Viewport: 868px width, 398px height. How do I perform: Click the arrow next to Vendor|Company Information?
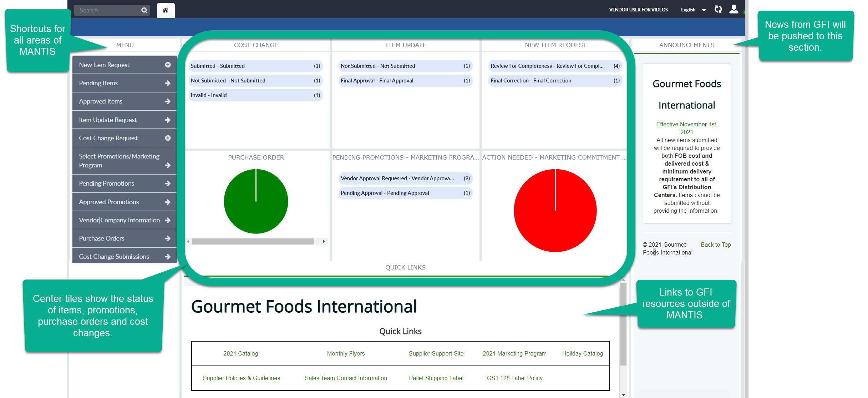(168, 220)
